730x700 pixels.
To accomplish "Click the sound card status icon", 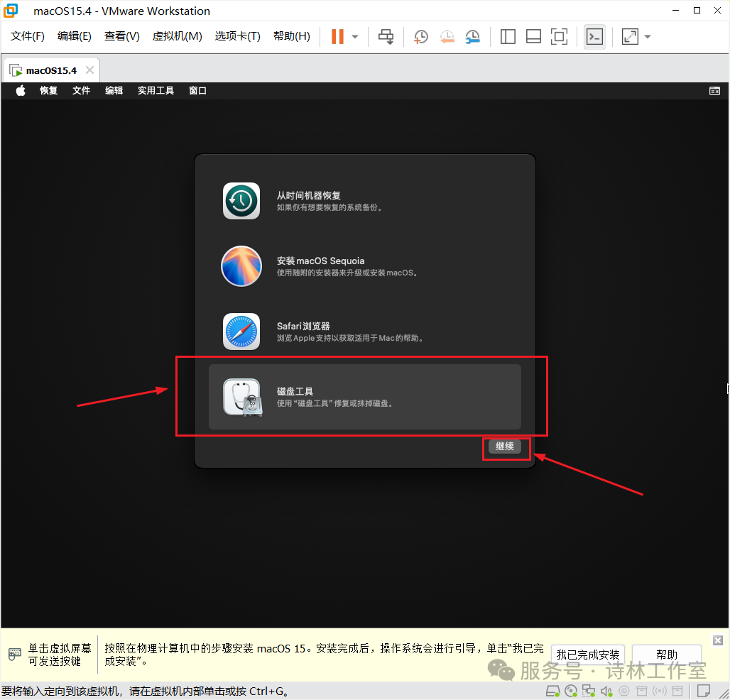I will 606,691.
